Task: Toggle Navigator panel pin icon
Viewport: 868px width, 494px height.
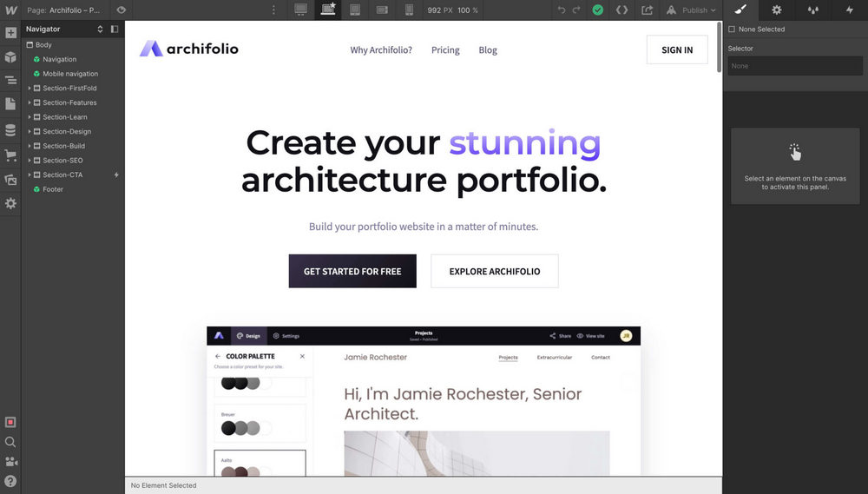Action: [115, 29]
